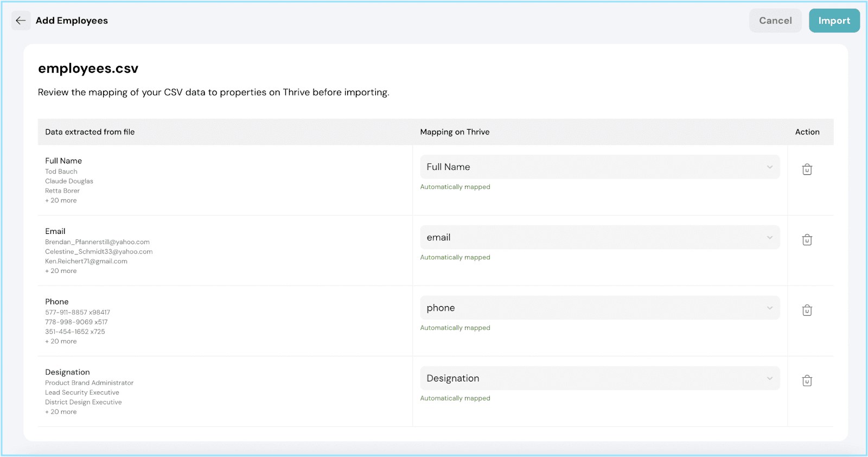The height and width of the screenshot is (457, 868).
Task: Select the 'Mapping on Thrive' column header
Action: point(455,132)
